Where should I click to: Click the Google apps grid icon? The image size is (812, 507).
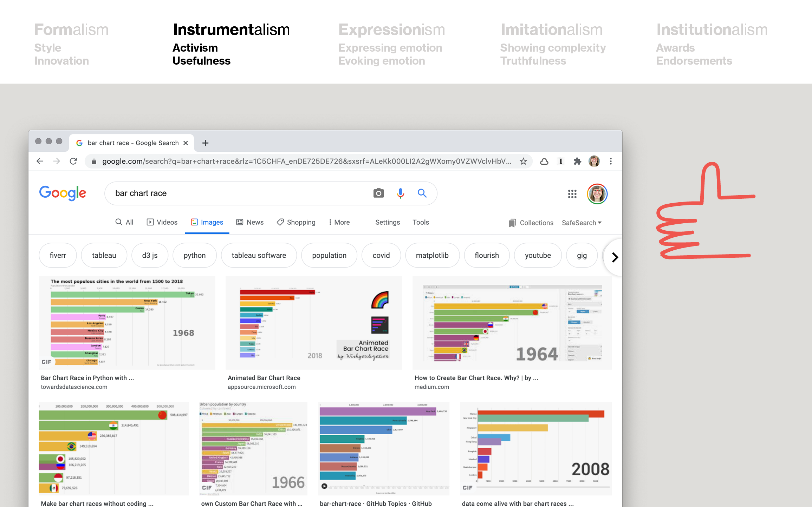pos(572,193)
